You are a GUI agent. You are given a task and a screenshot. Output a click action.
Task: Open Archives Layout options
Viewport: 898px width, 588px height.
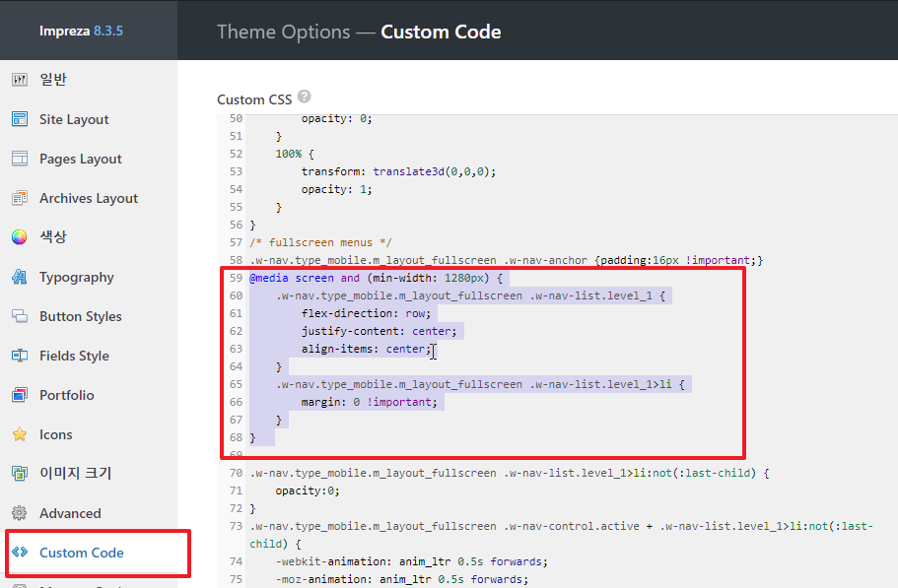(89, 198)
